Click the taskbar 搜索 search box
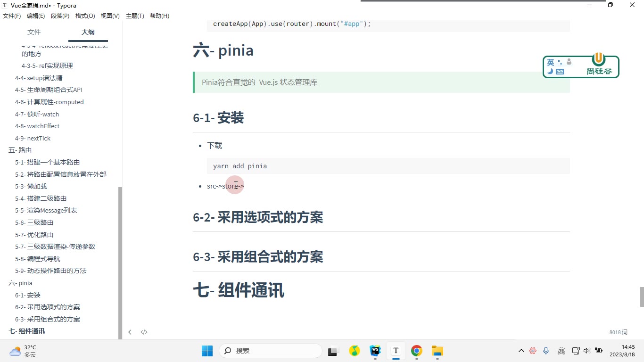The image size is (644, 362). (x=271, y=351)
